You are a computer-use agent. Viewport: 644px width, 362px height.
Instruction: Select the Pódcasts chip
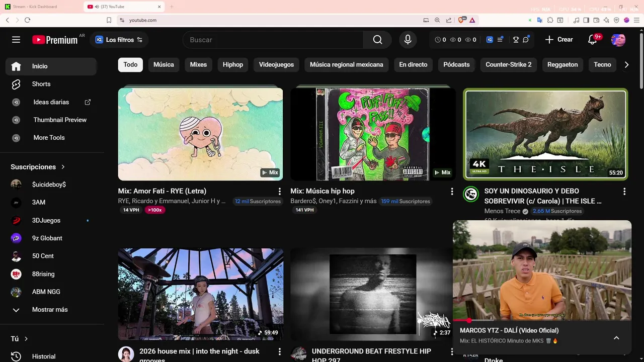click(456, 64)
